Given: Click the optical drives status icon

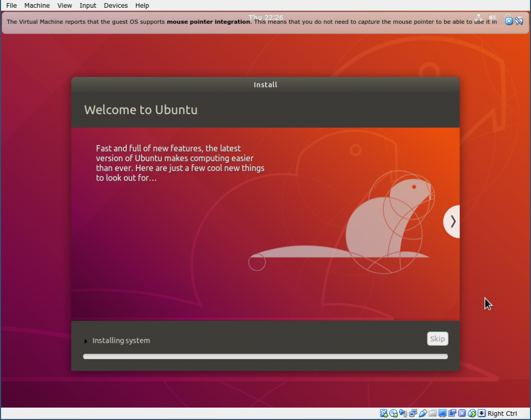Looking at the screenshot, I should 393,413.
